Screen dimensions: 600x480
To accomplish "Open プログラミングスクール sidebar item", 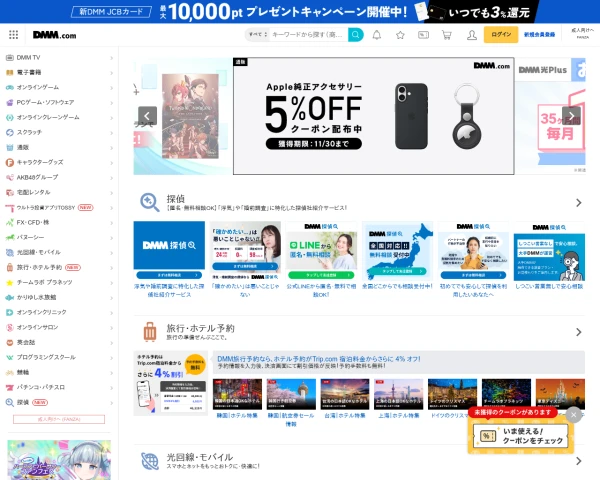I will pos(59,357).
